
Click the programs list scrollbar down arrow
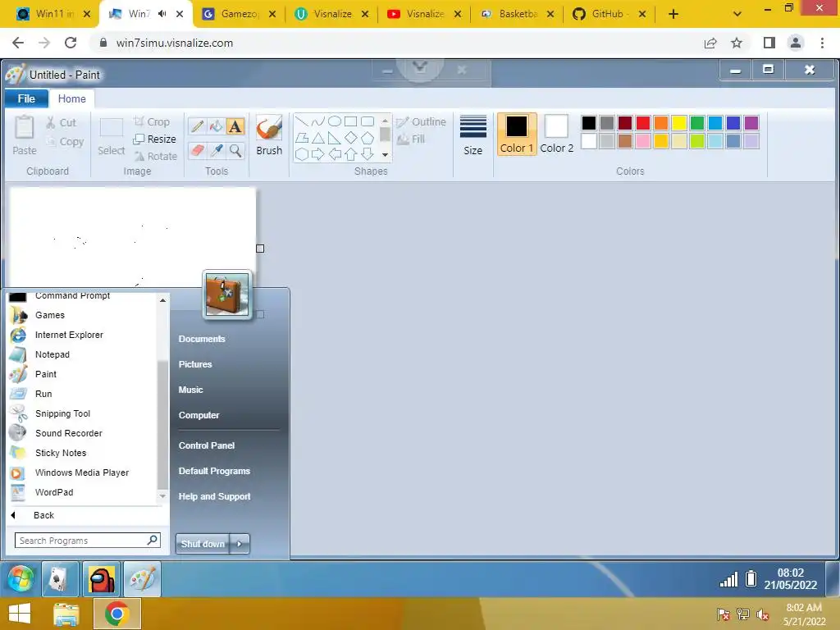[x=163, y=496]
